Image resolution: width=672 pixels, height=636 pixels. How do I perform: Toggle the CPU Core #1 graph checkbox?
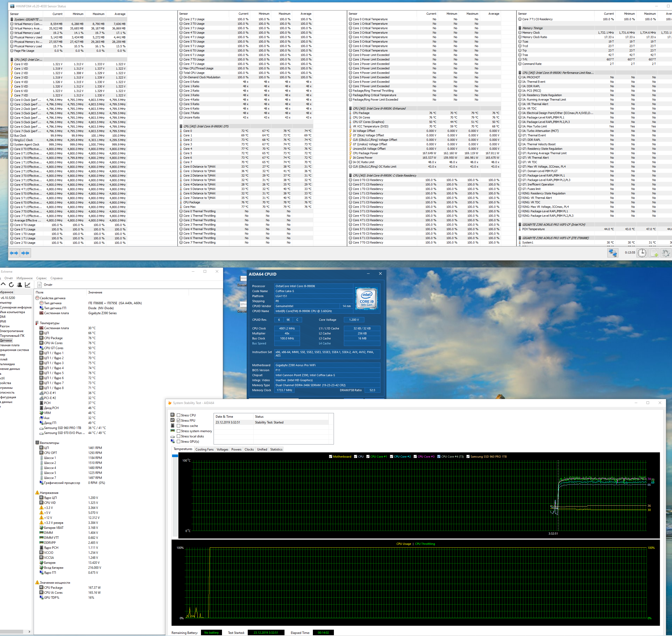tap(368, 457)
